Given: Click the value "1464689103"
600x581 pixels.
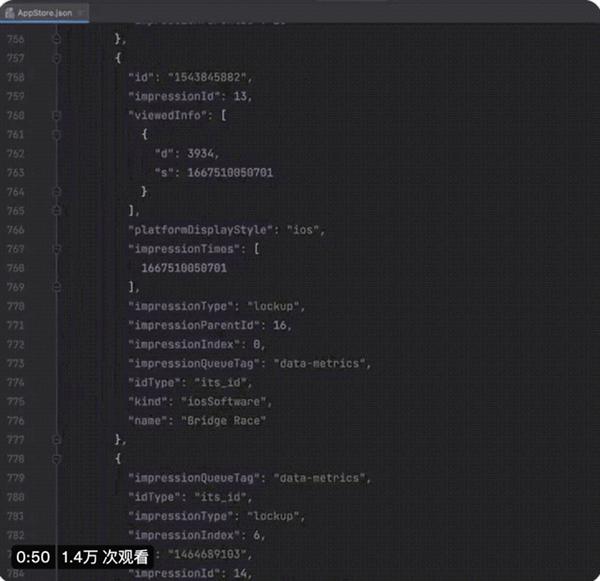Looking at the screenshot, I should [207, 554].
